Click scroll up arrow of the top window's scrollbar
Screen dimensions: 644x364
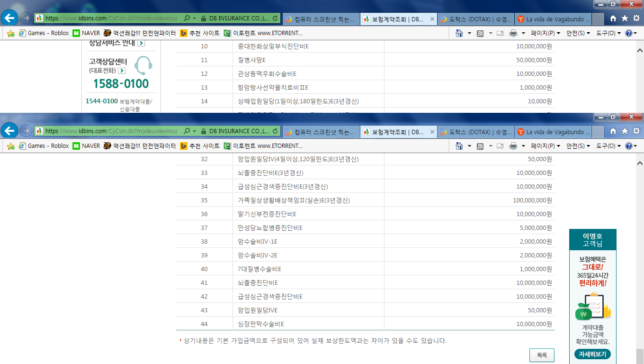(640, 50)
